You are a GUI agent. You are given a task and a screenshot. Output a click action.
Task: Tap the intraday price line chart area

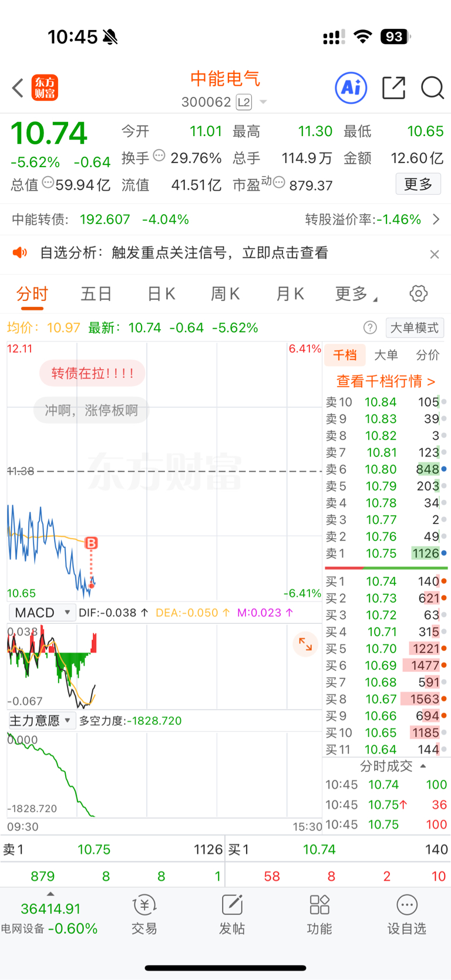[x=164, y=471]
